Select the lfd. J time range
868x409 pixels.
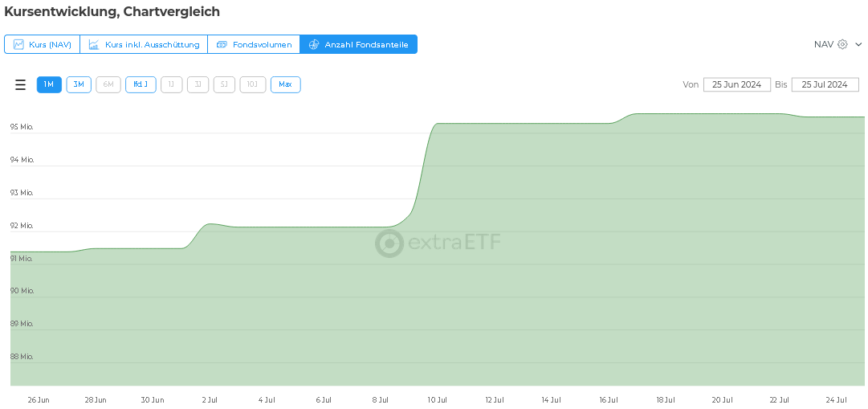(x=141, y=84)
